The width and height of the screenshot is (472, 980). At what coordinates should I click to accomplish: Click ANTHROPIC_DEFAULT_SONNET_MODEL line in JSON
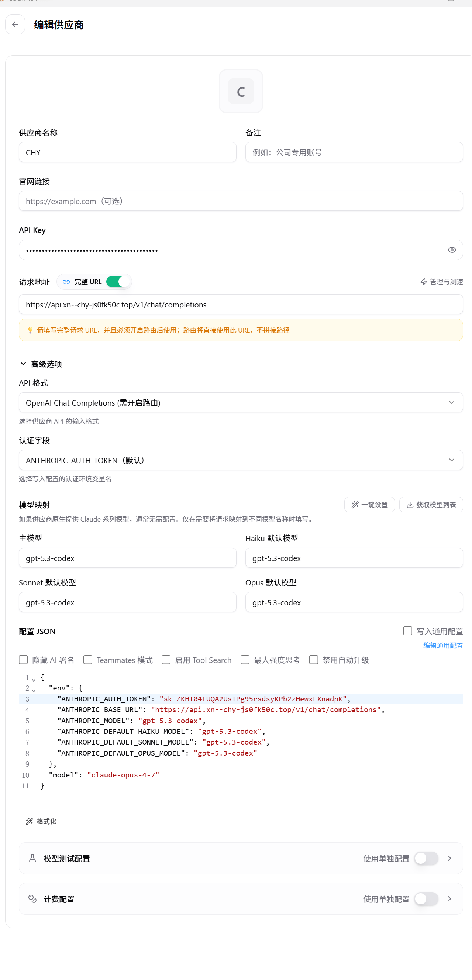tap(163, 742)
